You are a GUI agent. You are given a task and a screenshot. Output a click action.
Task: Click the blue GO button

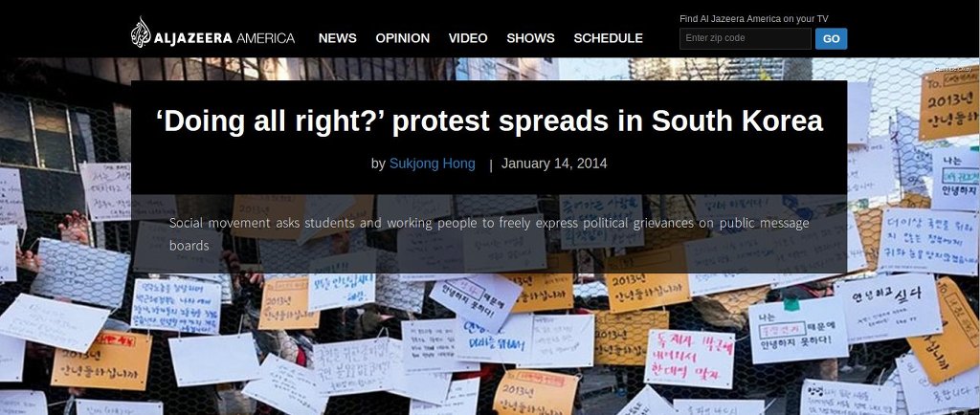832,38
